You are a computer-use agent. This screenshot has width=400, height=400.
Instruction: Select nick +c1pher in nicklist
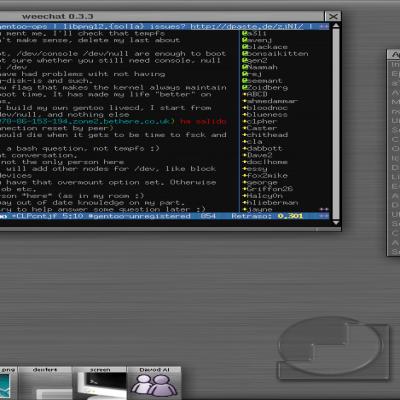[260, 121]
